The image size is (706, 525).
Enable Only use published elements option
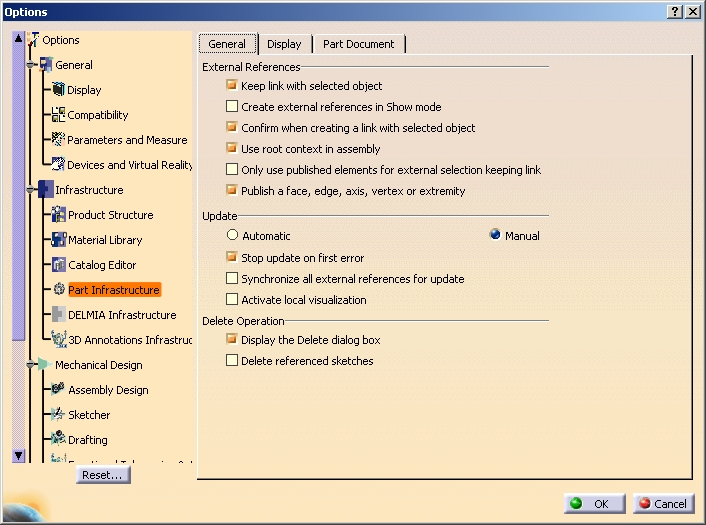pyautogui.click(x=232, y=169)
